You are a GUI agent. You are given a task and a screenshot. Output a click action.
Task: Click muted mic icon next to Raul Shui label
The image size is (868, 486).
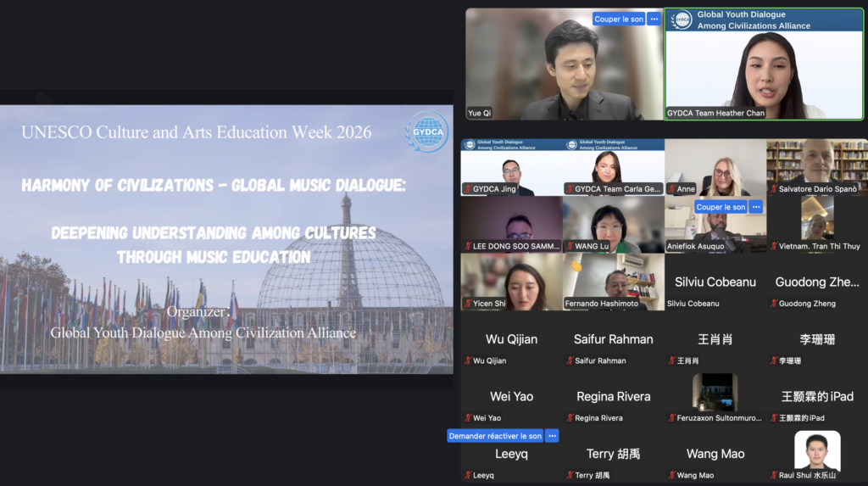tap(773, 475)
